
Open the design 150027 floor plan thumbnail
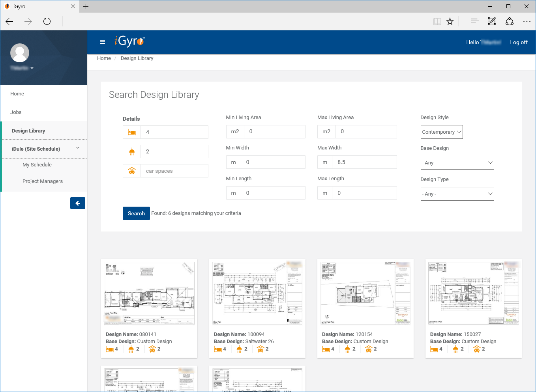pyautogui.click(x=474, y=293)
